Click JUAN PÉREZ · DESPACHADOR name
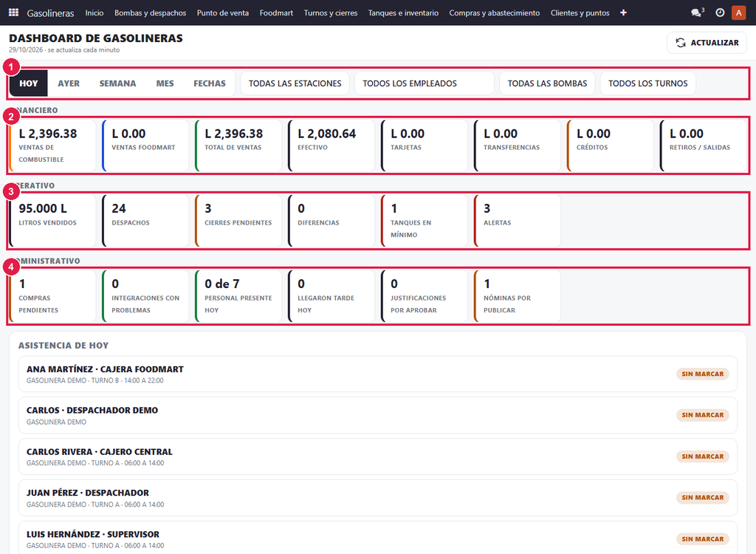 coord(88,493)
